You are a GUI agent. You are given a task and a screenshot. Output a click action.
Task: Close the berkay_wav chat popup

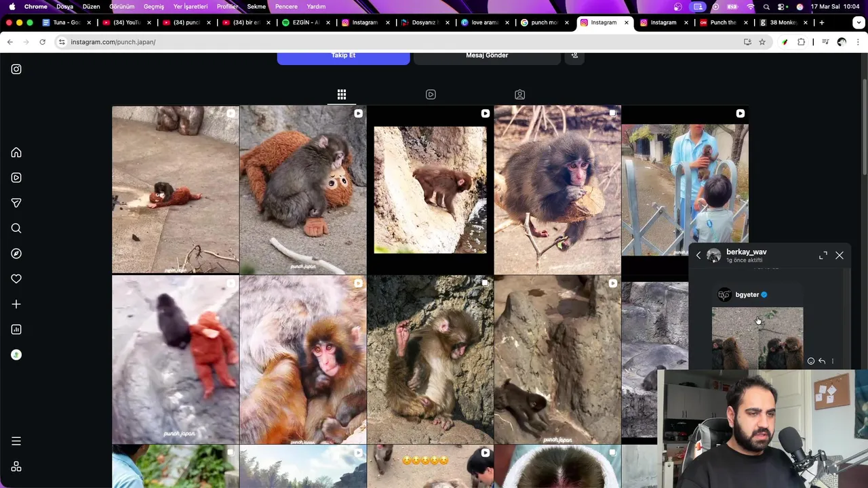(840, 256)
